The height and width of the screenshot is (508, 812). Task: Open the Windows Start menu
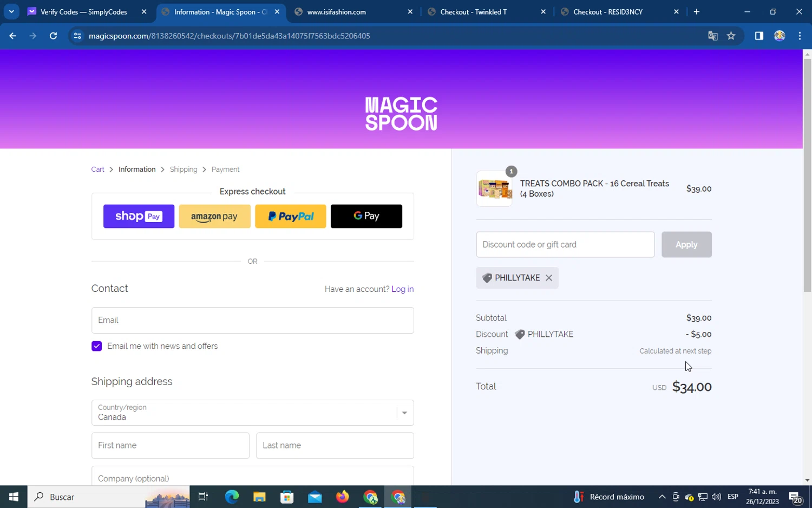14,497
